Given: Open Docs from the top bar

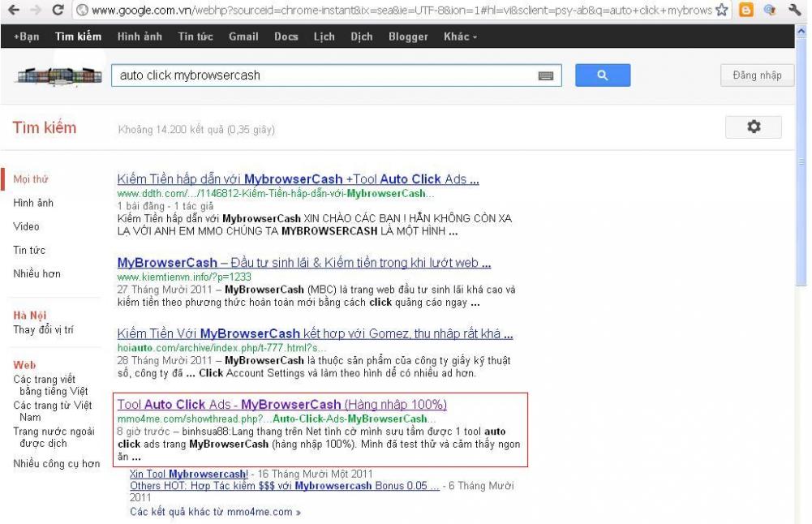Looking at the screenshot, I should click(286, 37).
